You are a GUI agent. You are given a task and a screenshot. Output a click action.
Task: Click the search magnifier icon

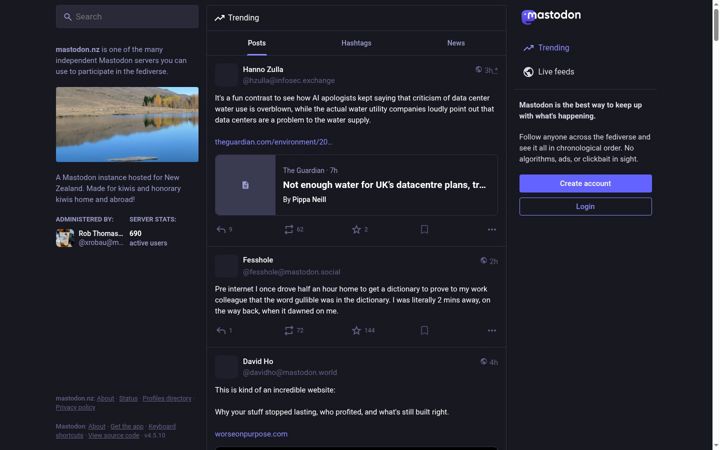pos(68,17)
